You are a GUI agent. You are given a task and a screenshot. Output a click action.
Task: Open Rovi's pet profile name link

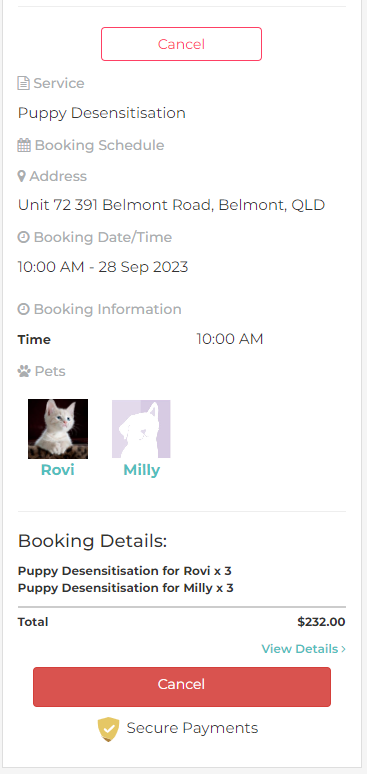point(57,470)
